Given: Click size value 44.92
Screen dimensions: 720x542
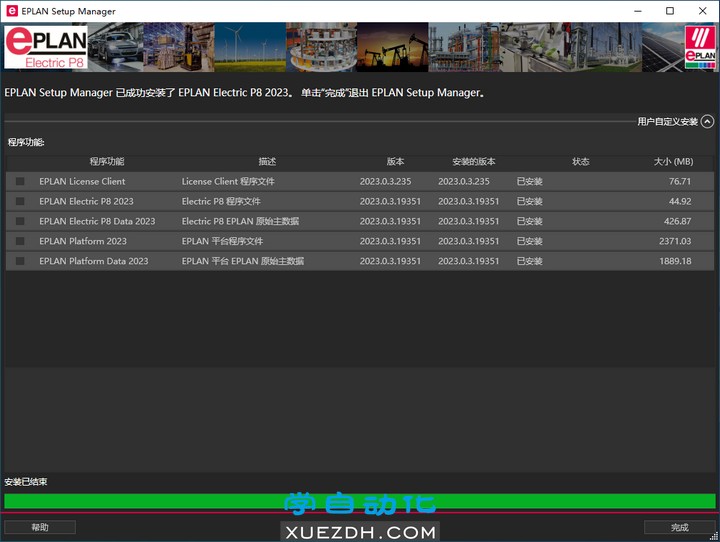Looking at the screenshot, I should [x=680, y=201].
